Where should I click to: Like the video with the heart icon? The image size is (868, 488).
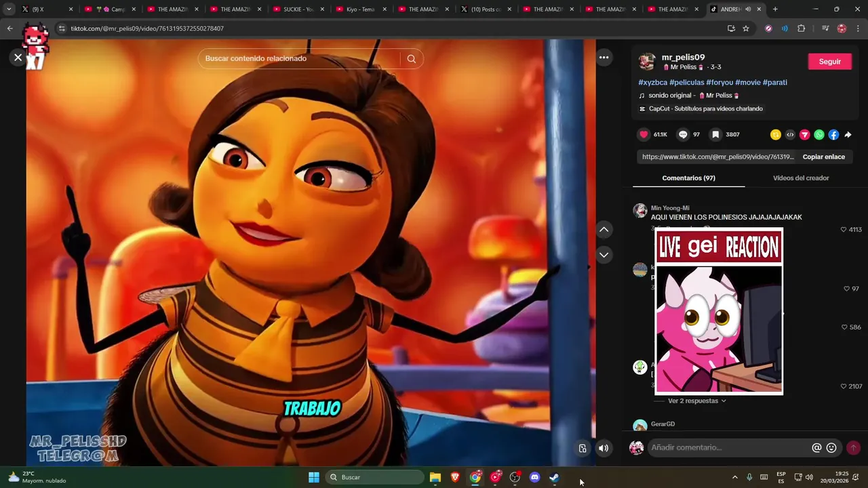click(x=644, y=135)
